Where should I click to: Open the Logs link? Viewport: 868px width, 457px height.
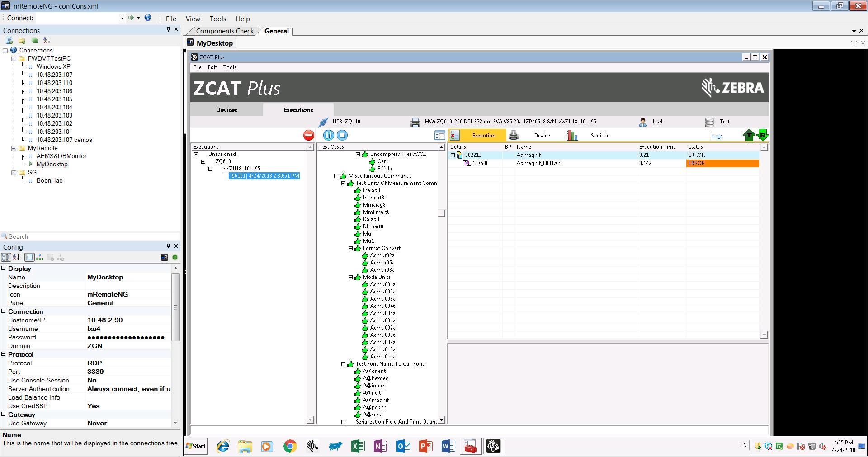click(x=717, y=136)
